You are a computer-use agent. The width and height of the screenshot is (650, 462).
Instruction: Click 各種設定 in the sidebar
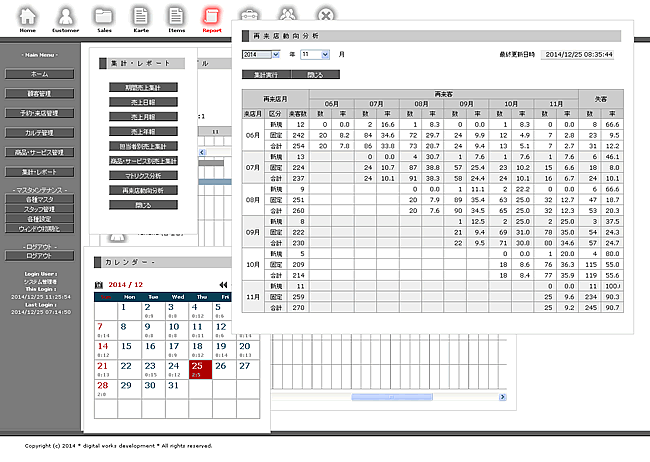coord(40,219)
